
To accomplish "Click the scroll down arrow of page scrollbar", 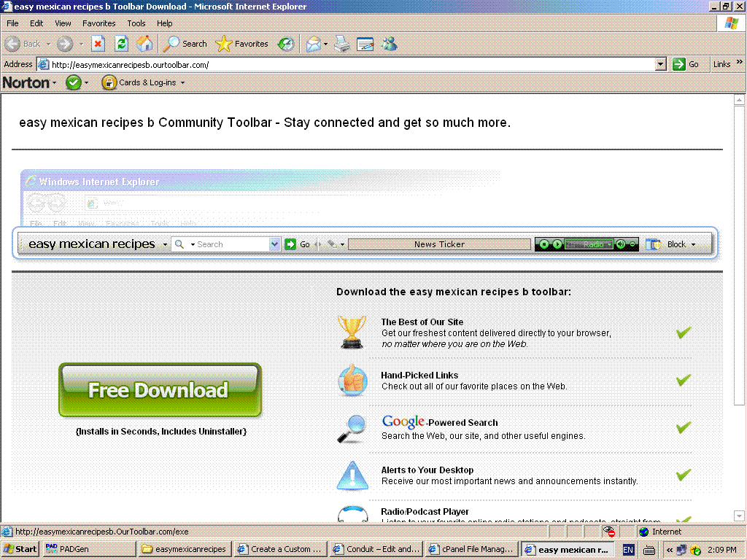I will pos(740,516).
